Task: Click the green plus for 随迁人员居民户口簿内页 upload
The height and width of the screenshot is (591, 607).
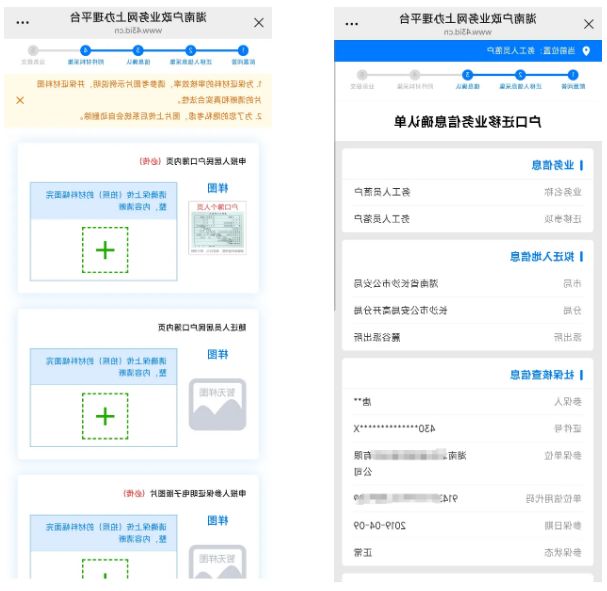Action: [105, 416]
